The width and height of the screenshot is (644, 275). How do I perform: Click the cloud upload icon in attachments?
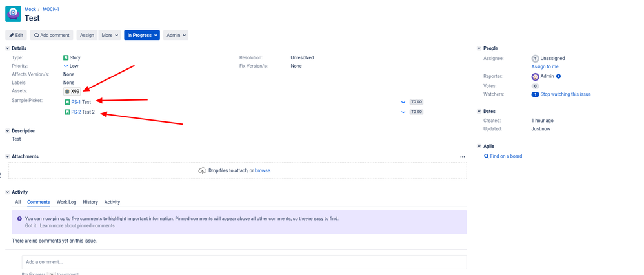[x=203, y=170]
